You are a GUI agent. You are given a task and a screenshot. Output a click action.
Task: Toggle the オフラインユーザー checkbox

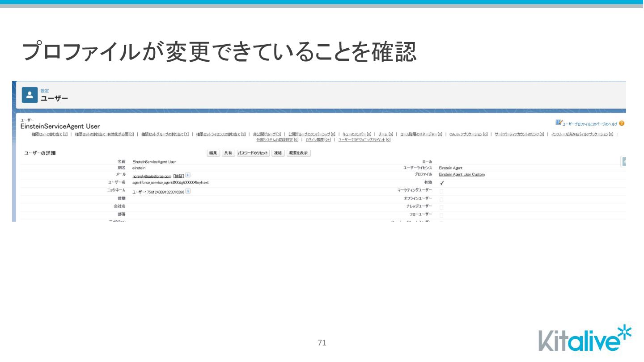441,199
